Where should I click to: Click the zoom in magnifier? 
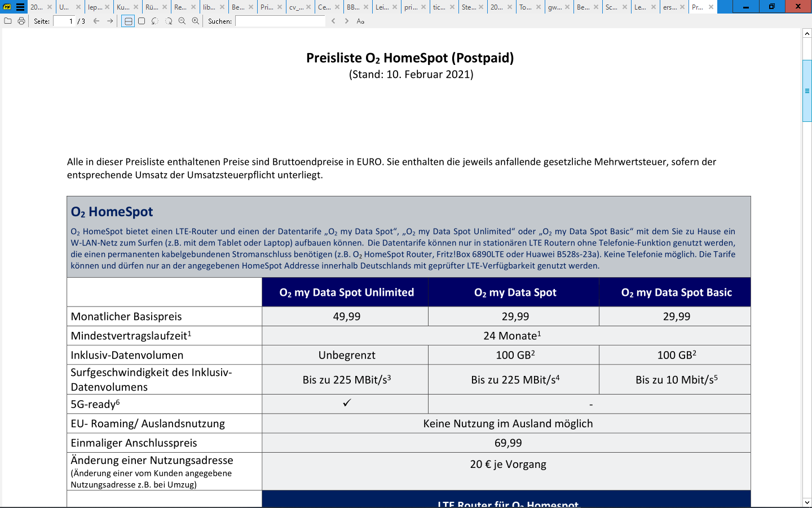tap(196, 21)
